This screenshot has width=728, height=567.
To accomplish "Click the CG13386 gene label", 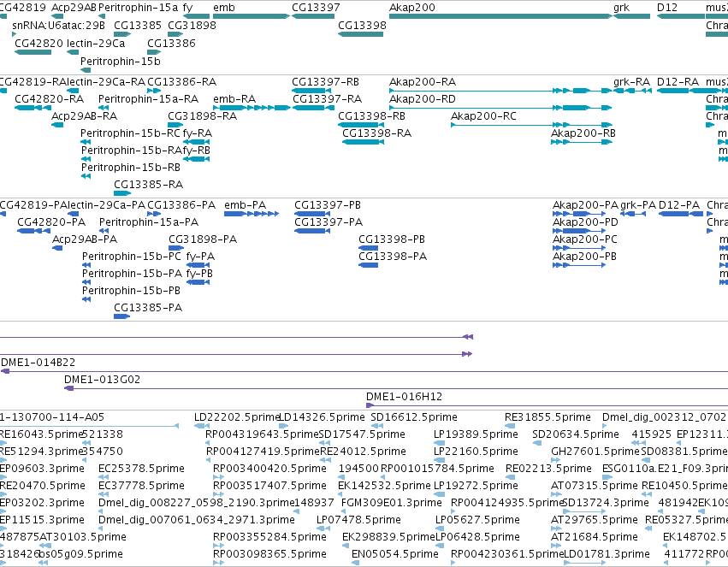I will [x=171, y=44].
